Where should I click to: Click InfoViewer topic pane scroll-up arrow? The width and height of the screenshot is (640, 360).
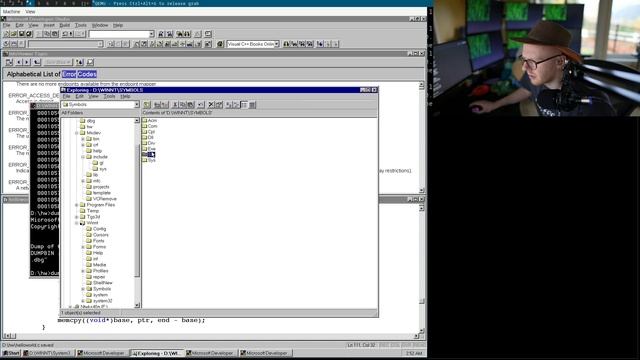[422, 85]
